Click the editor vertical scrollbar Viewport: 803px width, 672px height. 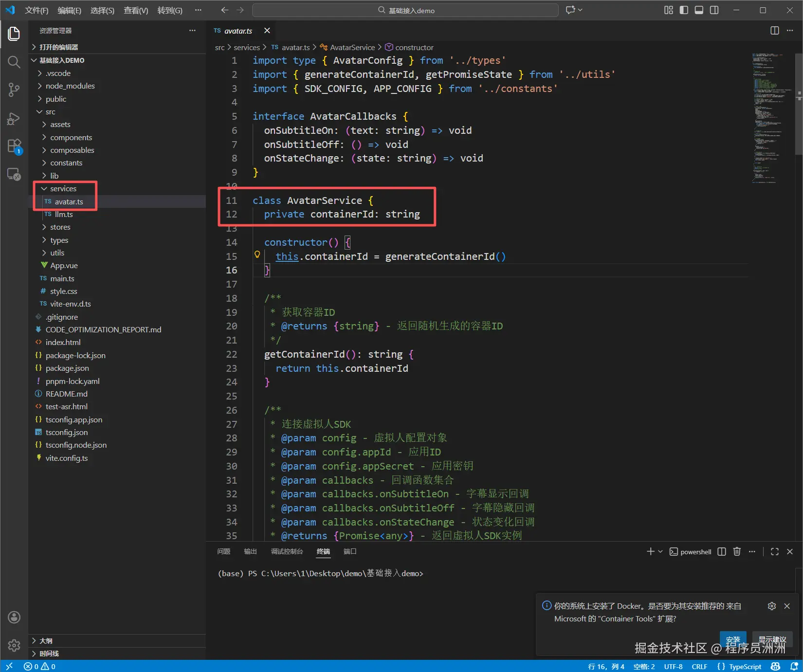coord(799,103)
